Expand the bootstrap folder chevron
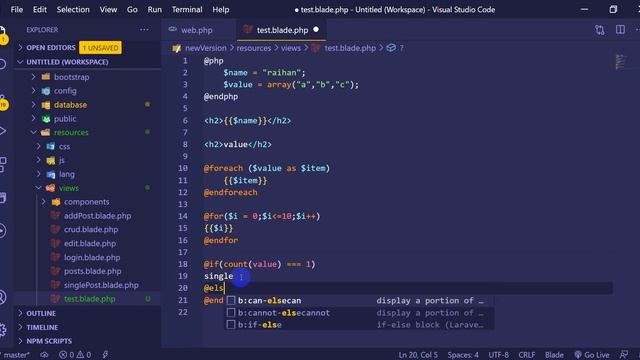The width and height of the screenshot is (640, 360). coord(33,77)
